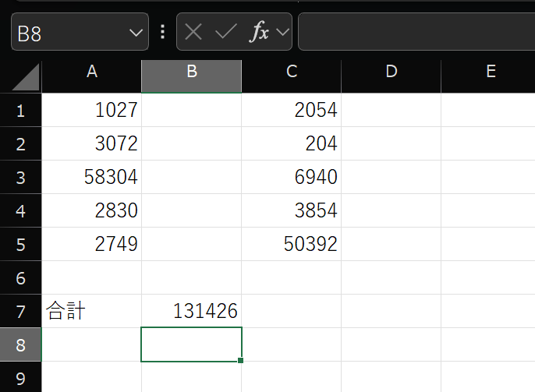Select cell A3 with value 58304

[91, 178]
